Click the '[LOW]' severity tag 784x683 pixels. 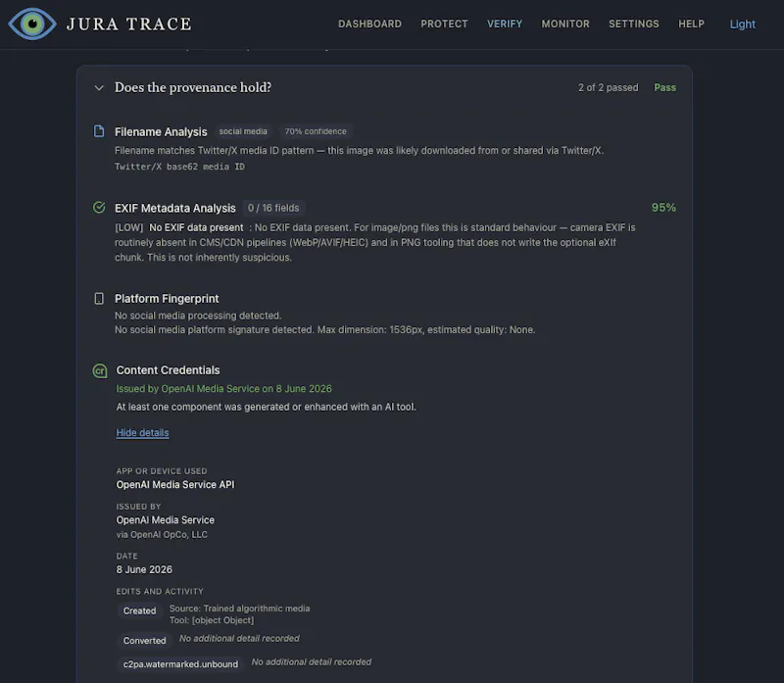129,227
